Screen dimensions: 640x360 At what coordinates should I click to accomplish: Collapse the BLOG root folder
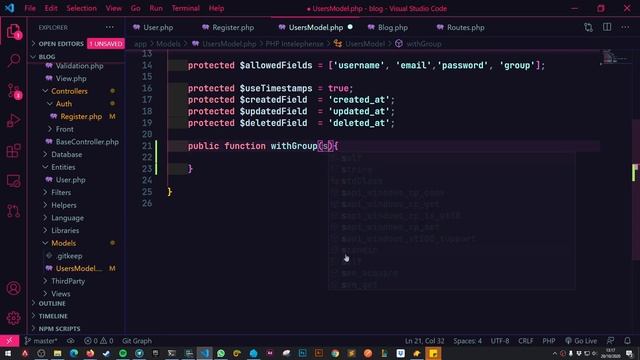47,56
